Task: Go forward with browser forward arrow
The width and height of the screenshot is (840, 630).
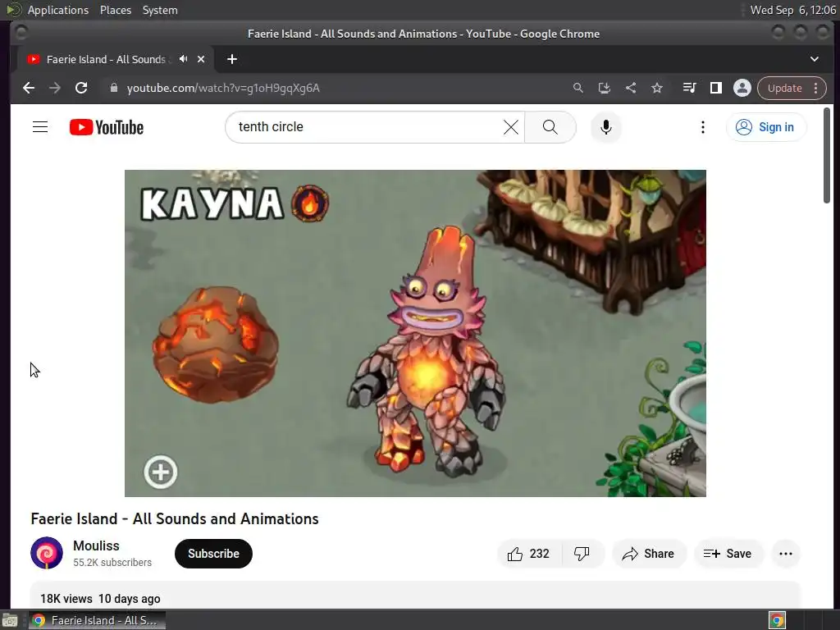Action: (x=55, y=88)
